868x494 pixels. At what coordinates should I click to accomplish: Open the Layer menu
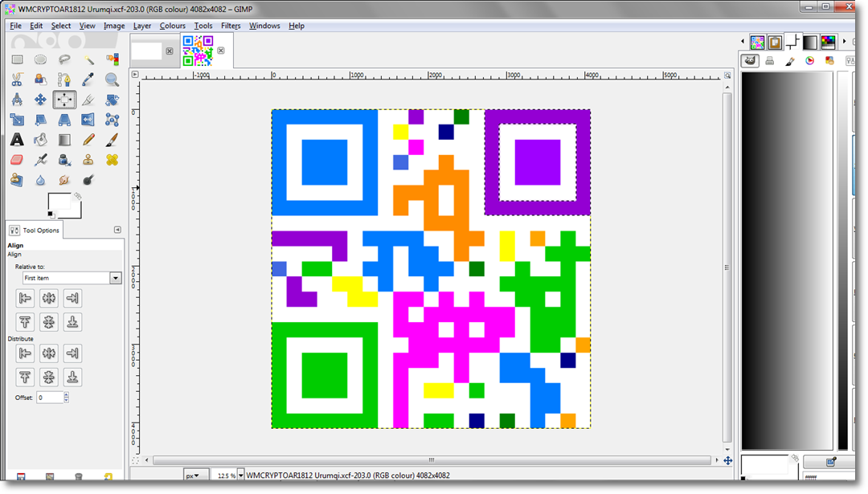point(142,26)
